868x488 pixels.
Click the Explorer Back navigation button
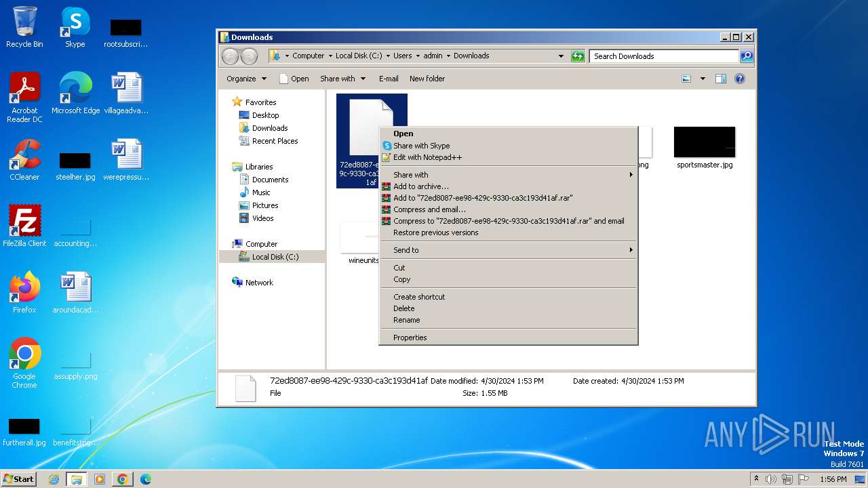pos(231,56)
